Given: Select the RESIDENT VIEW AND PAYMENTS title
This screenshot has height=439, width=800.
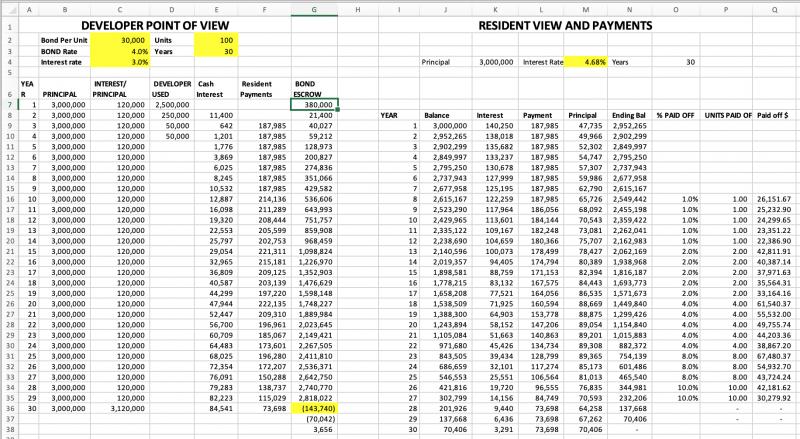Looking at the screenshot, I should coord(565,26).
